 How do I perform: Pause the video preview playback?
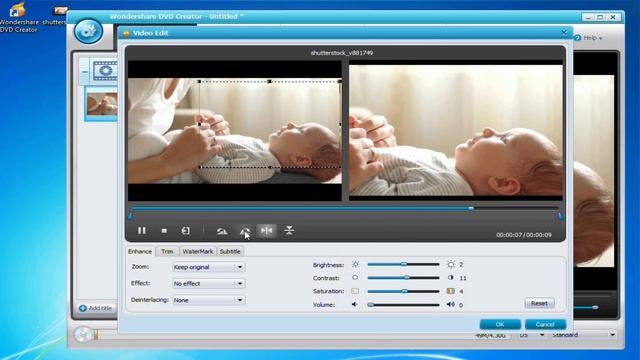(x=142, y=231)
